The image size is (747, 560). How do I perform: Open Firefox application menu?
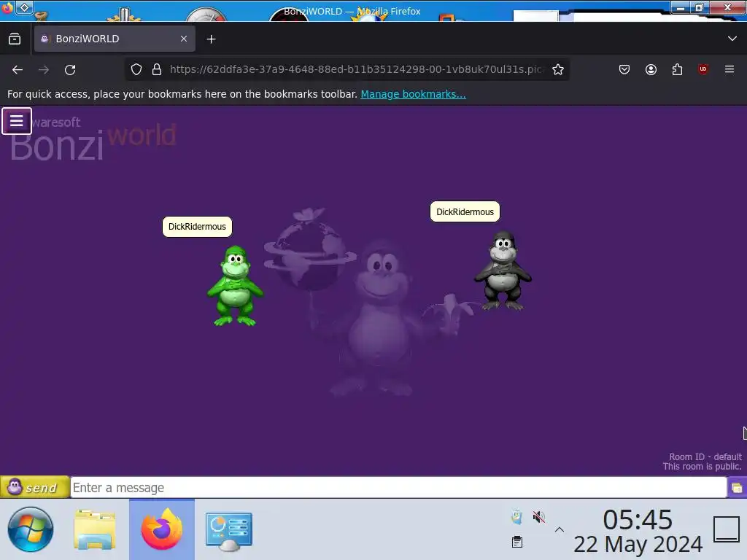[729, 69]
